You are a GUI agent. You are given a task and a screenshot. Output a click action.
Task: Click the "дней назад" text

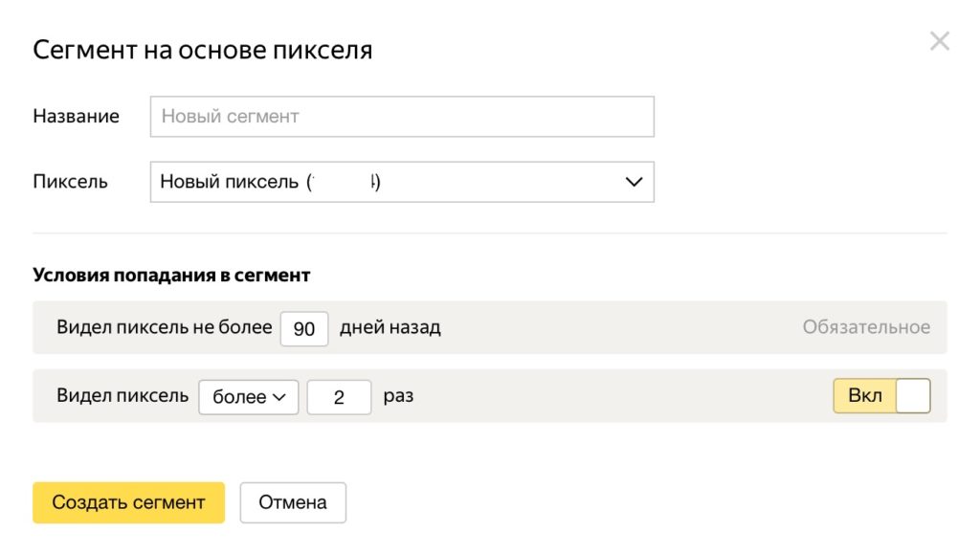390,328
